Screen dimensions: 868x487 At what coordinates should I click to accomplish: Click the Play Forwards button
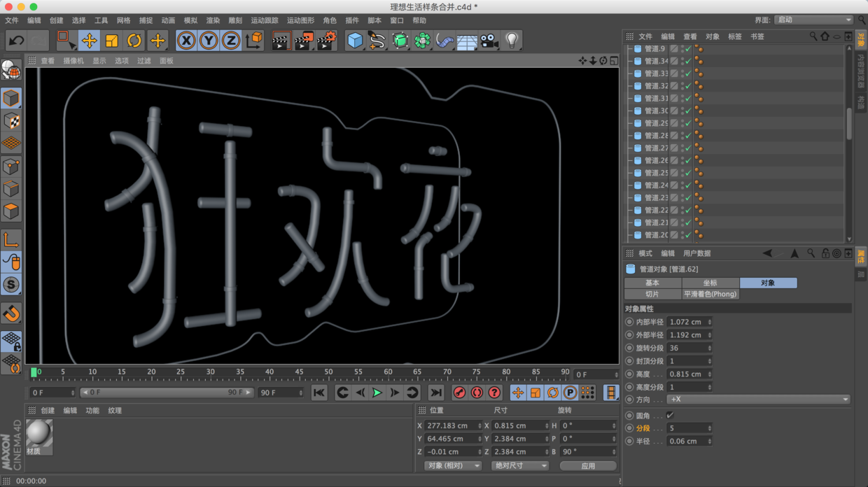(377, 393)
